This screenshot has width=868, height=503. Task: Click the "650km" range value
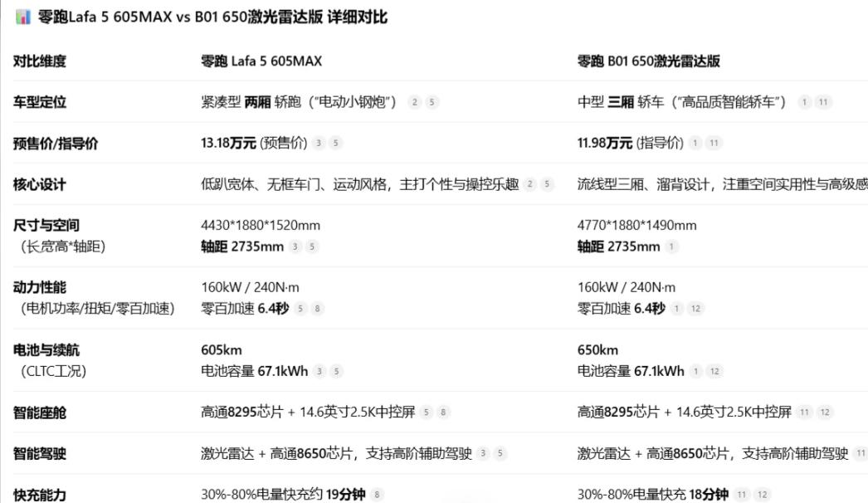tap(597, 350)
